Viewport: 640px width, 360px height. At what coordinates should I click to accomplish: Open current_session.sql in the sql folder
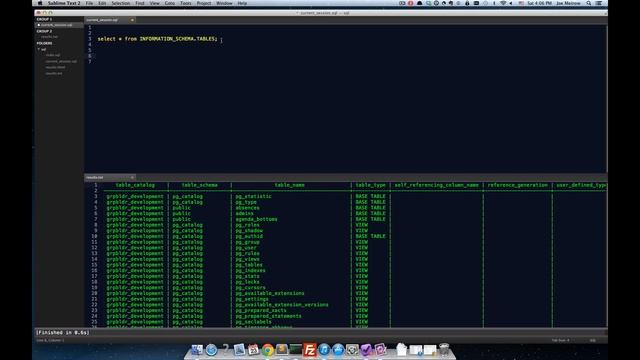pos(61,61)
